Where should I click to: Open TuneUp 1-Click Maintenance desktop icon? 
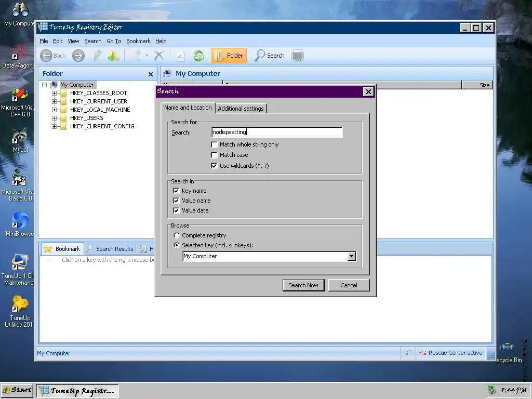coord(19,270)
